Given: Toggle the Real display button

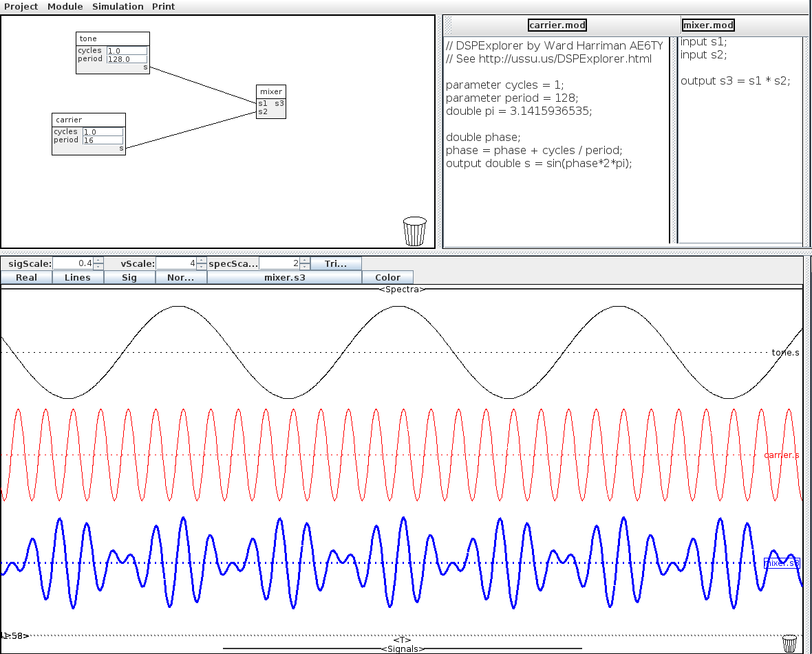Looking at the screenshot, I should (x=26, y=277).
